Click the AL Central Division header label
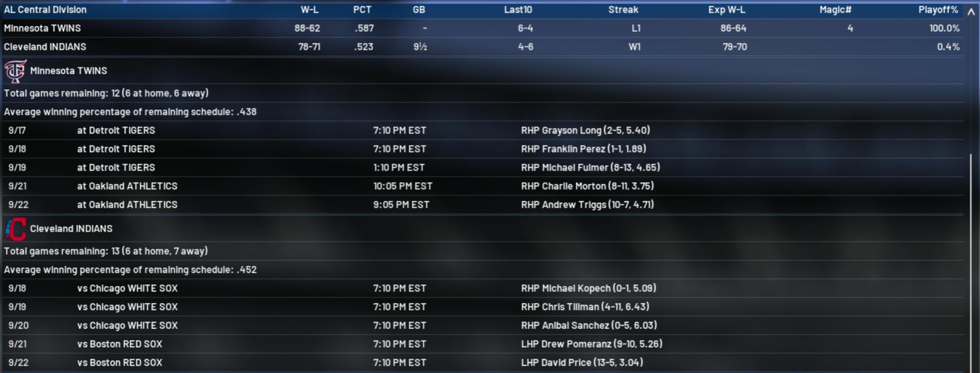 click(x=45, y=10)
